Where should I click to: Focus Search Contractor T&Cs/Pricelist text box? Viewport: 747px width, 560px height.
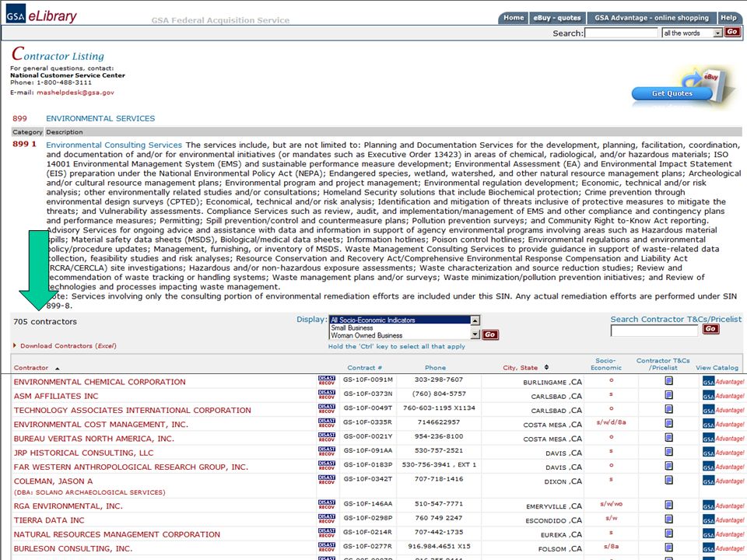[654, 331]
